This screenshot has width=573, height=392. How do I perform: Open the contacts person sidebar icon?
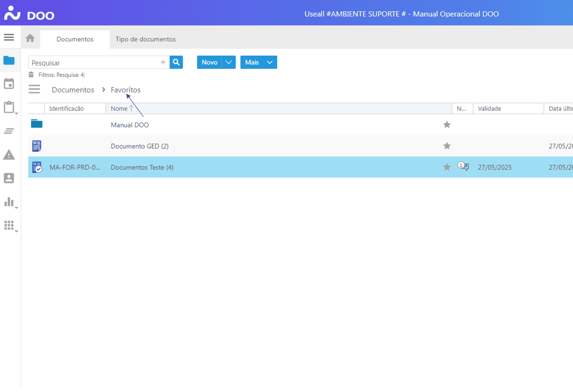point(9,178)
